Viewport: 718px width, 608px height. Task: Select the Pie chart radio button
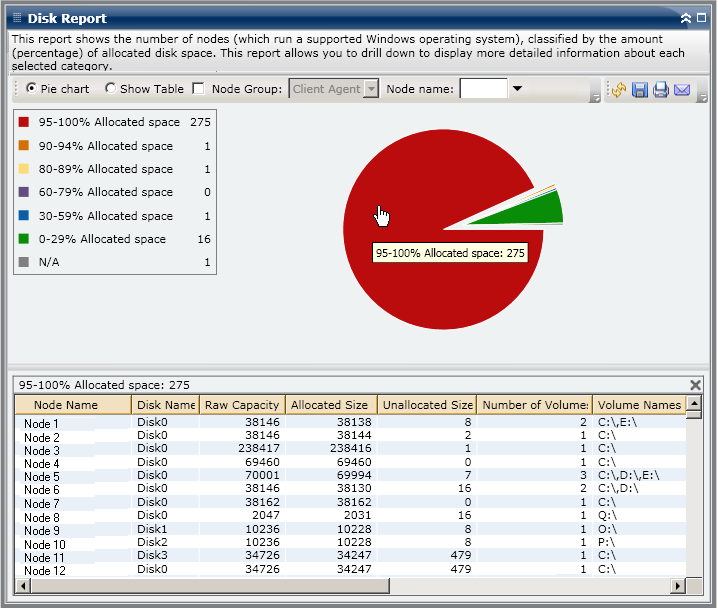[32, 89]
